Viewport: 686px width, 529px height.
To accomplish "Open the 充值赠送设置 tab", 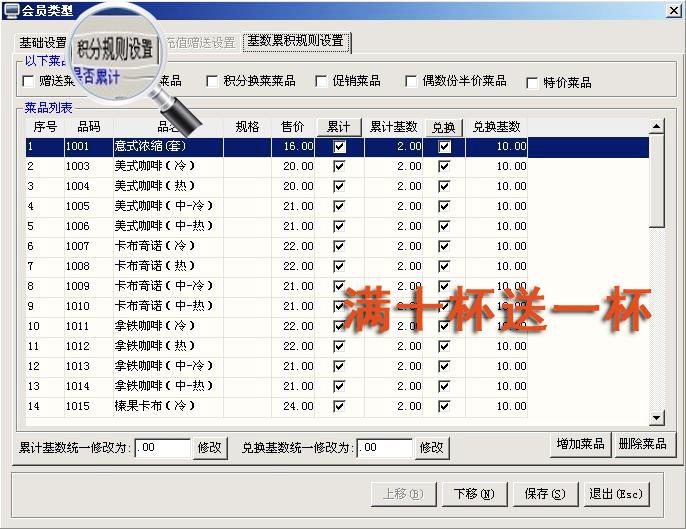I will [x=201, y=42].
